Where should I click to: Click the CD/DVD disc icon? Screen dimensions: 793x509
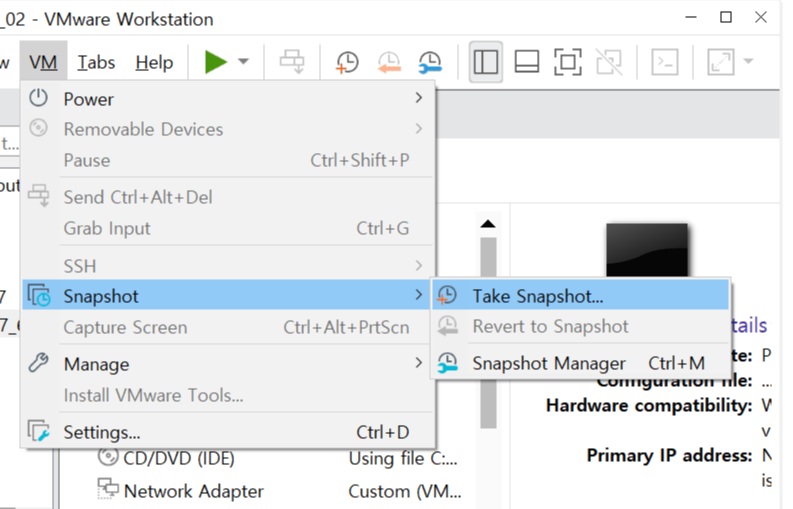click(x=107, y=457)
